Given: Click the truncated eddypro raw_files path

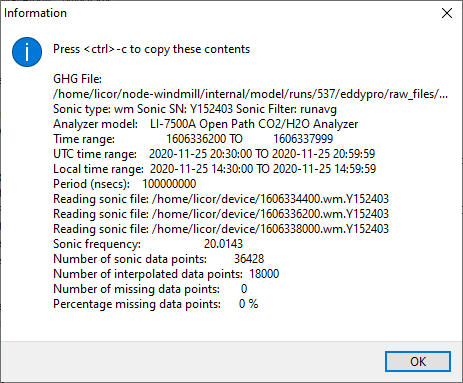Looking at the screenshot, I should point(250,94).
